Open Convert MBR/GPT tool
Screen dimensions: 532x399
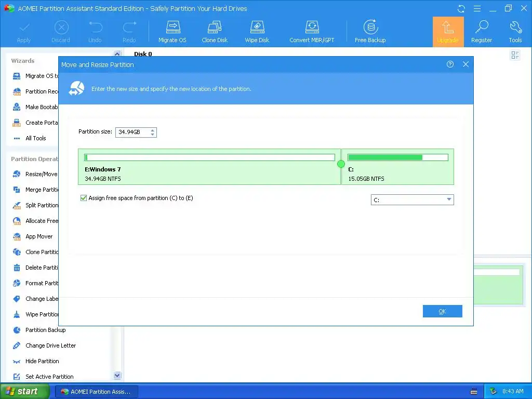pos(312,32)
